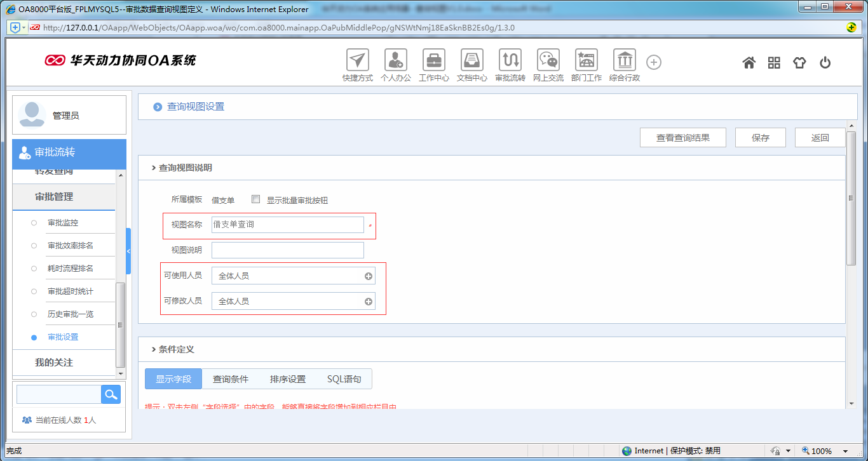
Task: Open the 快捷方式 shortcut icon
Action: (x=357, y=60)
